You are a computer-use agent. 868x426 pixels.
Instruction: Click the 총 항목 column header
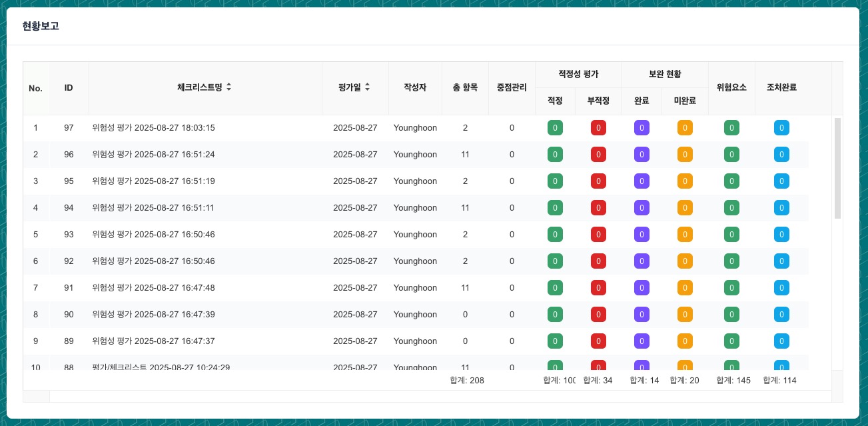coord(465,87)
